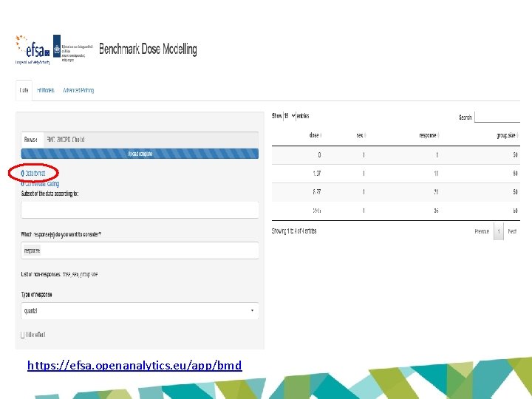The height and width of the screenshot is (399, 532).
Task: Open the Advanced Plotting tab
Action: 78,90
